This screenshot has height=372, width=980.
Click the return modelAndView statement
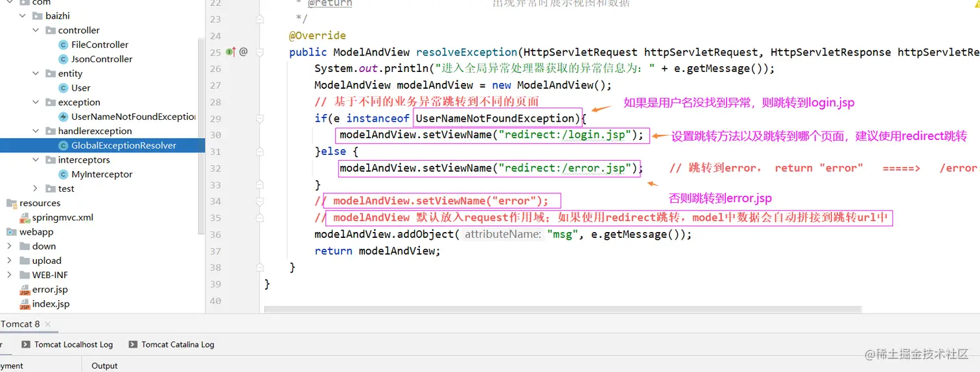coord(377,251)
